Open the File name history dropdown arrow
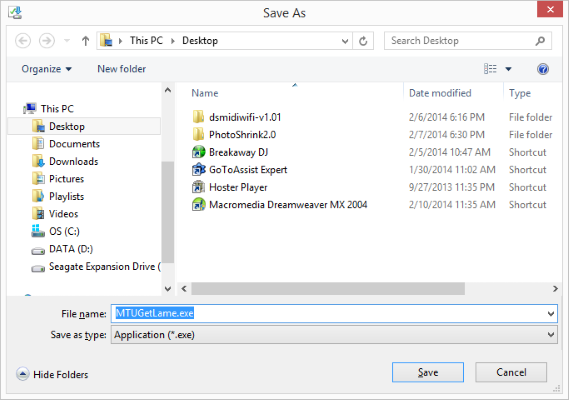 pyautogui.click(x=550, y=314)
